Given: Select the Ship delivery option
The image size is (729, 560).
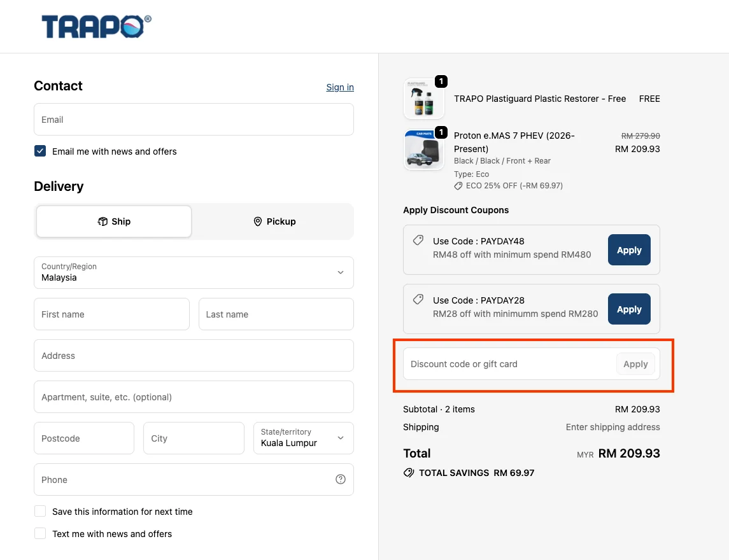Looking at the screenshot, I should pos(114,221).
